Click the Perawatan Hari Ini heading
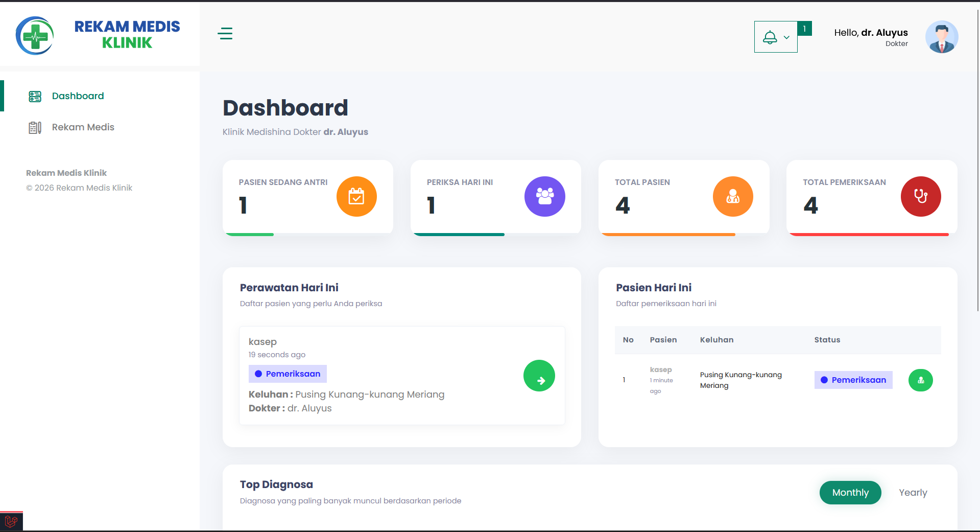980x532 pixels. (x=289, y=288)
